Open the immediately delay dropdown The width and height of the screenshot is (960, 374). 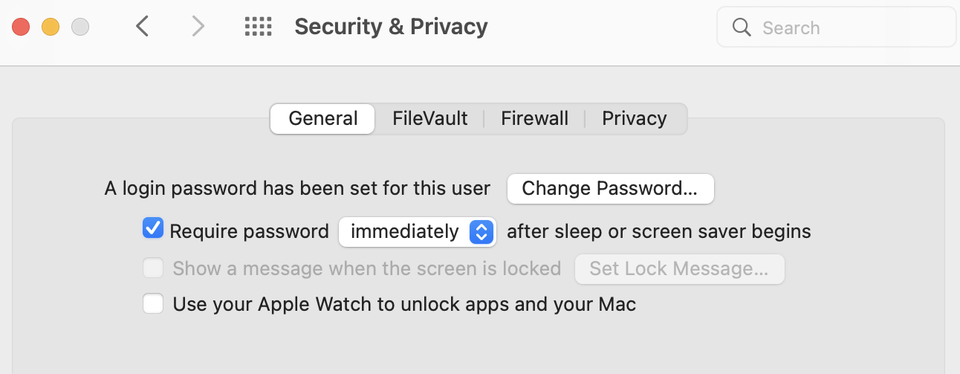417,232
